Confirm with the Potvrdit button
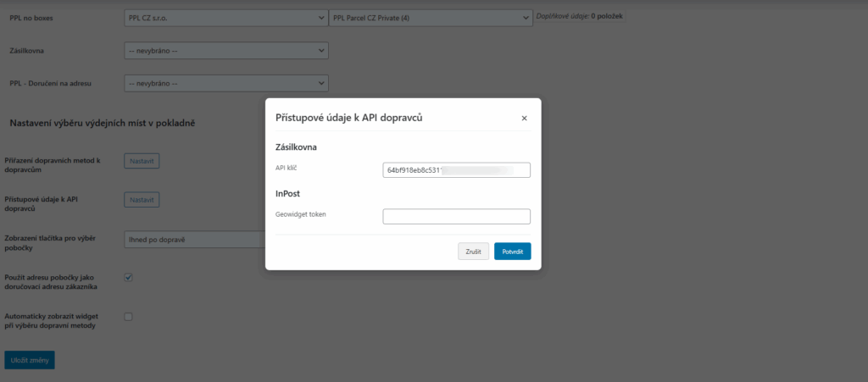 point(513,251)
